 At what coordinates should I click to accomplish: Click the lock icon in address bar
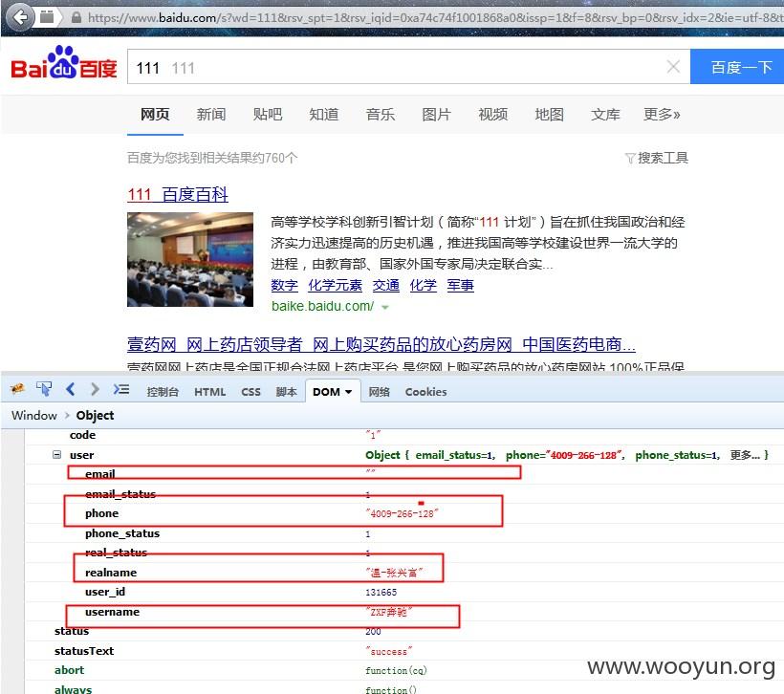pos(76,18)
